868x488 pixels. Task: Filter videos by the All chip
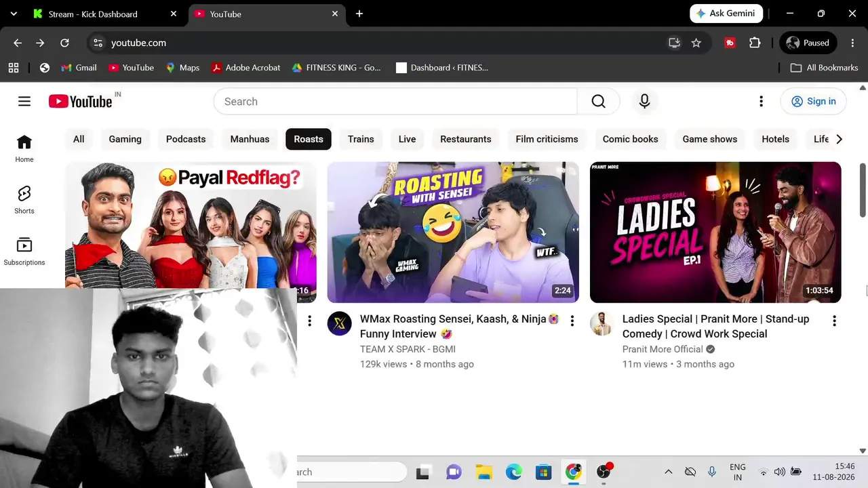(79, 139)
